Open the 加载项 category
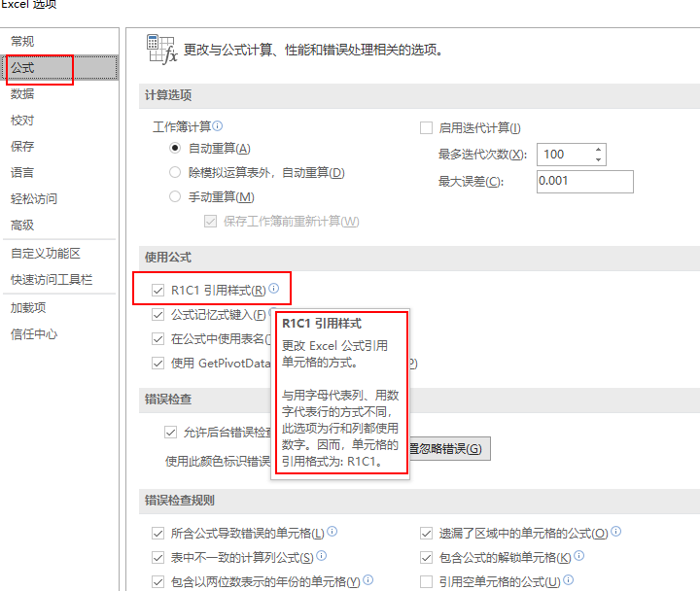Viewport: 700px width, 591px height. (x=28, y=307)
